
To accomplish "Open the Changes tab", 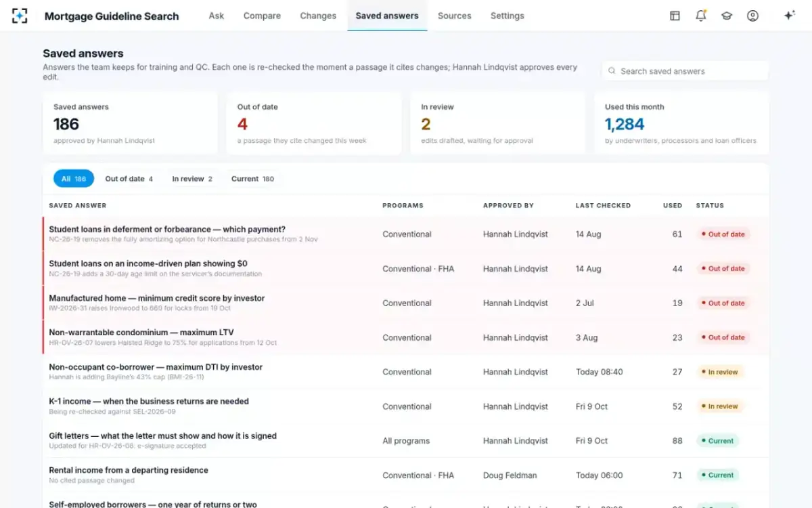I will point(318,16).
